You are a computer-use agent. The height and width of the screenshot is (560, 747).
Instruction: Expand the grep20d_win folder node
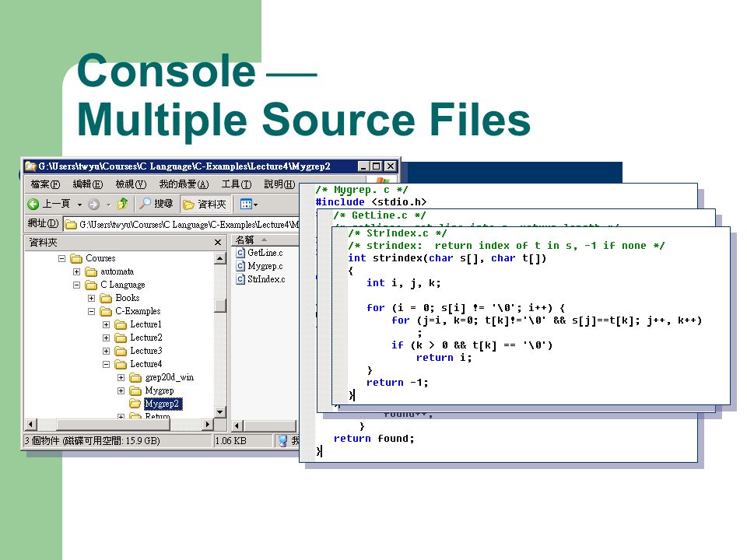pyautogui.click(x=121, y=378)
